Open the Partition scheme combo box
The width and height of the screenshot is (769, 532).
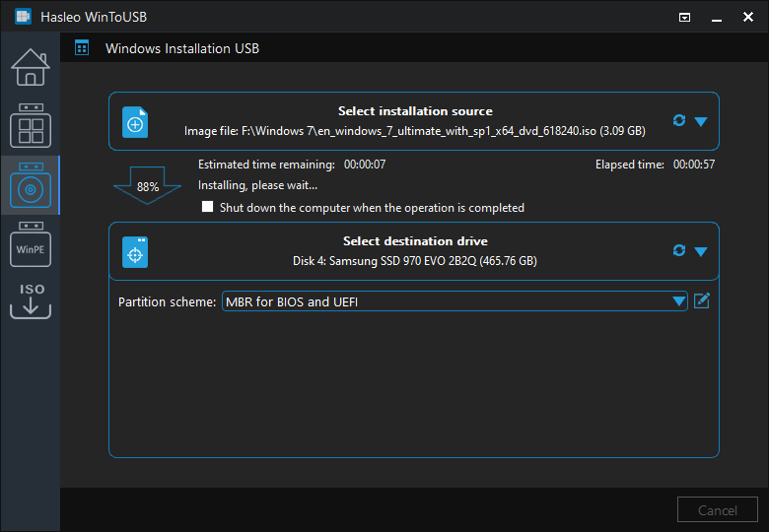[454, 301]
